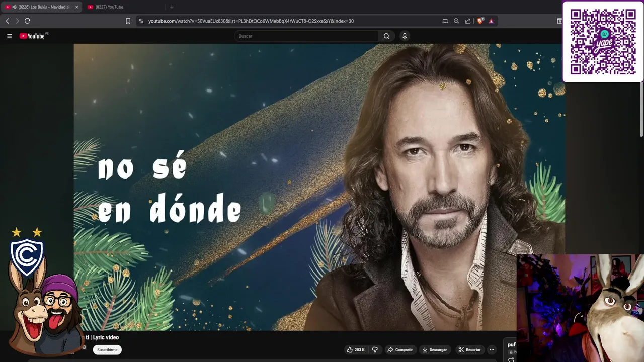644x362 pixels.
Task: Close the Los Bukis tab
Action: (x=77, y=7)
